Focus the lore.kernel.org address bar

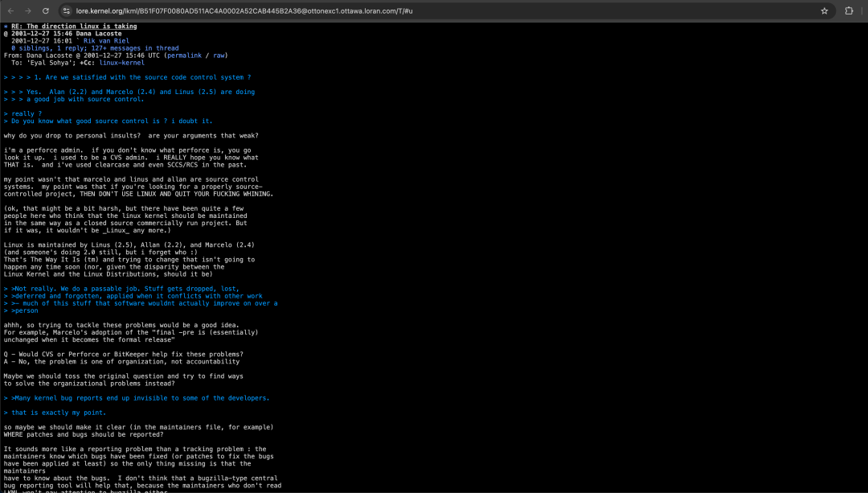coord(443,11)
